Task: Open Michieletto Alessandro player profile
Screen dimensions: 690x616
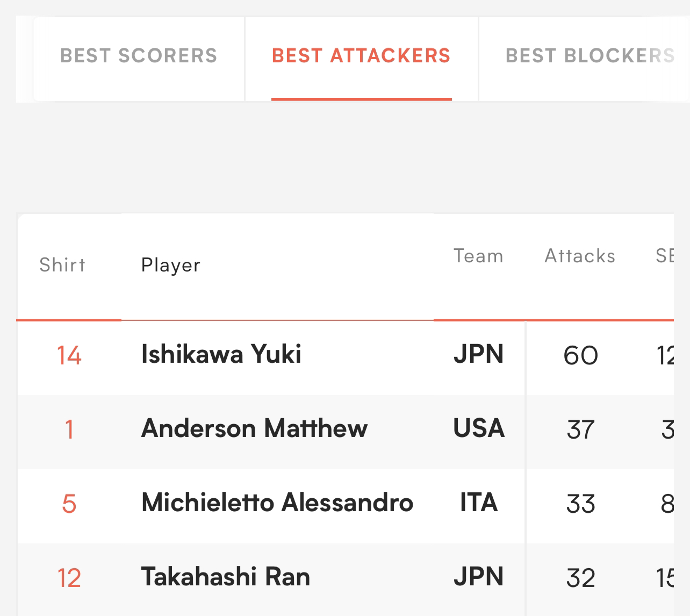Action: click(277, 503)
